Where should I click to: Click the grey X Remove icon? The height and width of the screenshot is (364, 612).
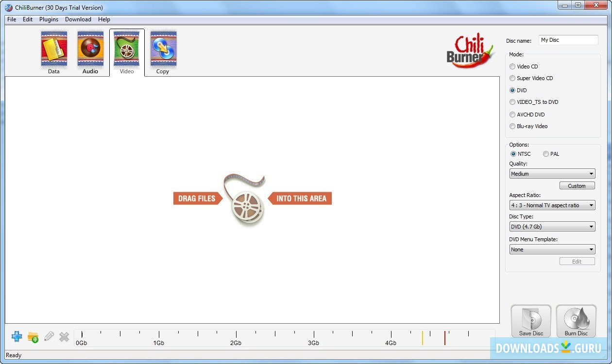64,336
